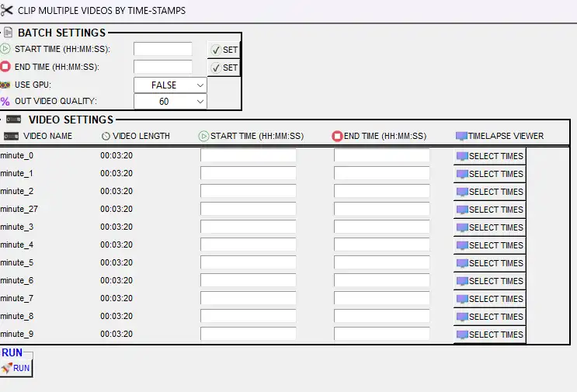Click SELECT TIMES for minute_2

tap(490, 192)
